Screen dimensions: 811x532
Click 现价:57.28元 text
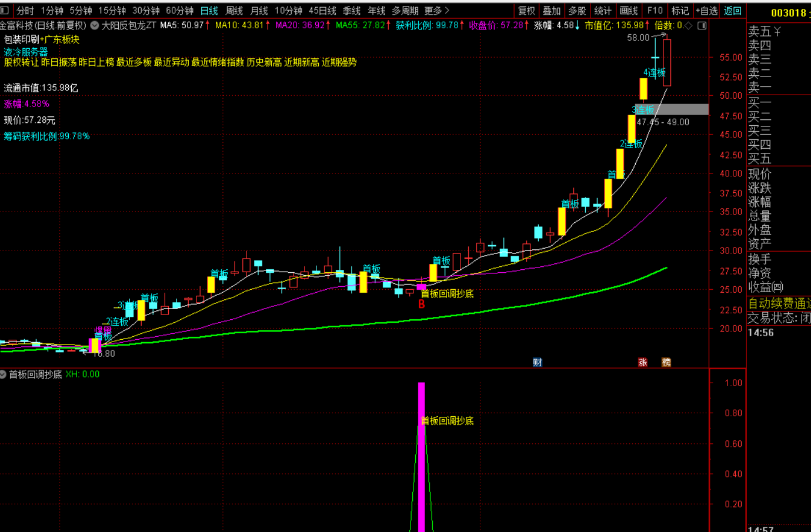click(29, 120)
